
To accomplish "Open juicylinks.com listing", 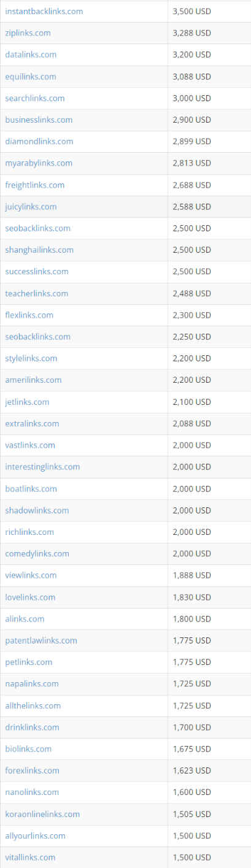I will coord(31,207).
